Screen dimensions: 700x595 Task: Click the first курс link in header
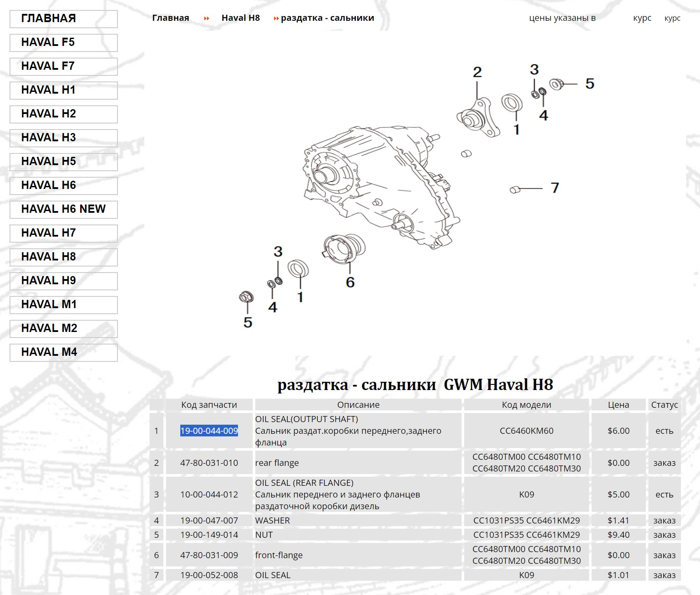click(642, 18)
